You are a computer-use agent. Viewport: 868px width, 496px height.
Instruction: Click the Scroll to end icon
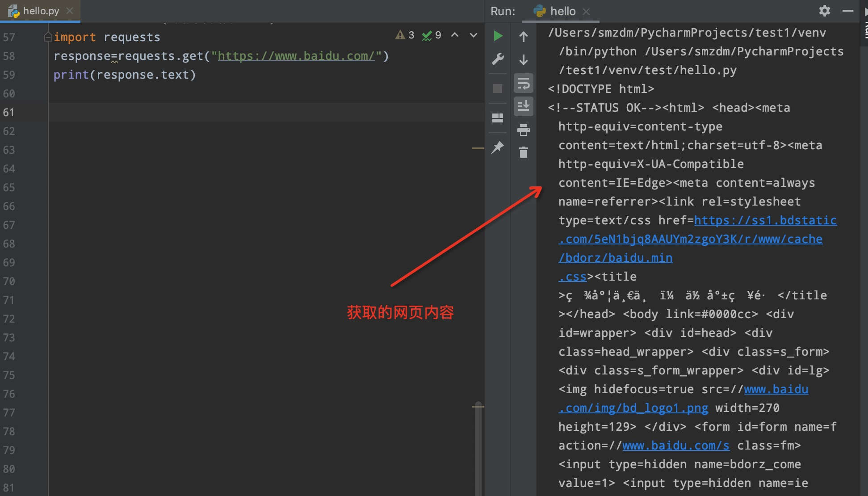coord(524,105)
